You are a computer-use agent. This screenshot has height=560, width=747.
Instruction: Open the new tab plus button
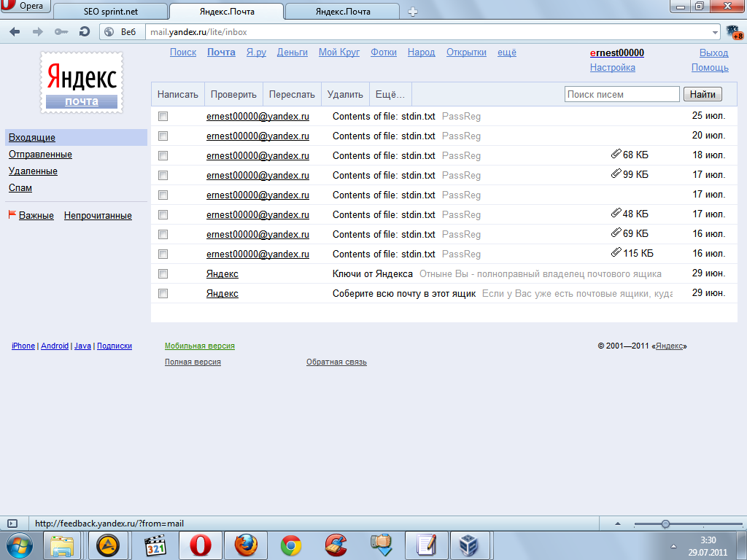[413, 12]
